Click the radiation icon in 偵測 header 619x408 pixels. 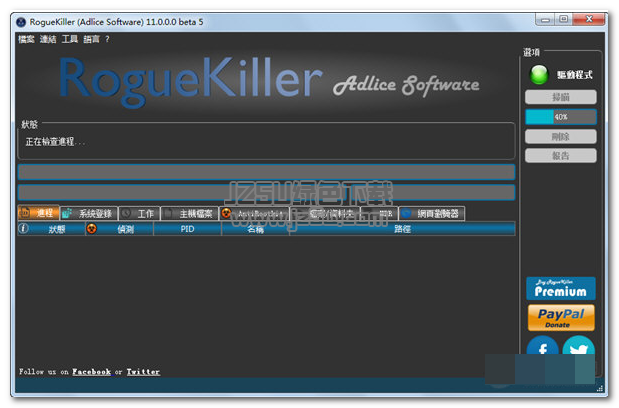(92, 228)
